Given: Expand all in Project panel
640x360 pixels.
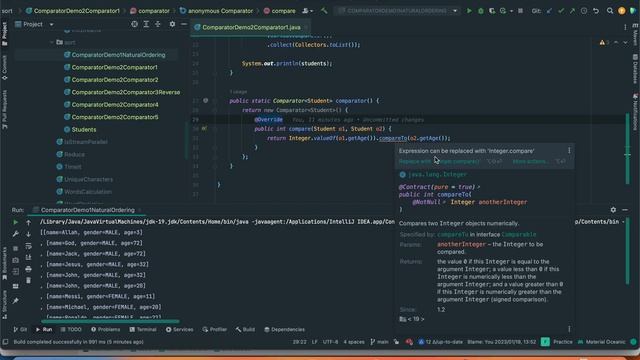Looking at the screenshot, I should (146, 24).
